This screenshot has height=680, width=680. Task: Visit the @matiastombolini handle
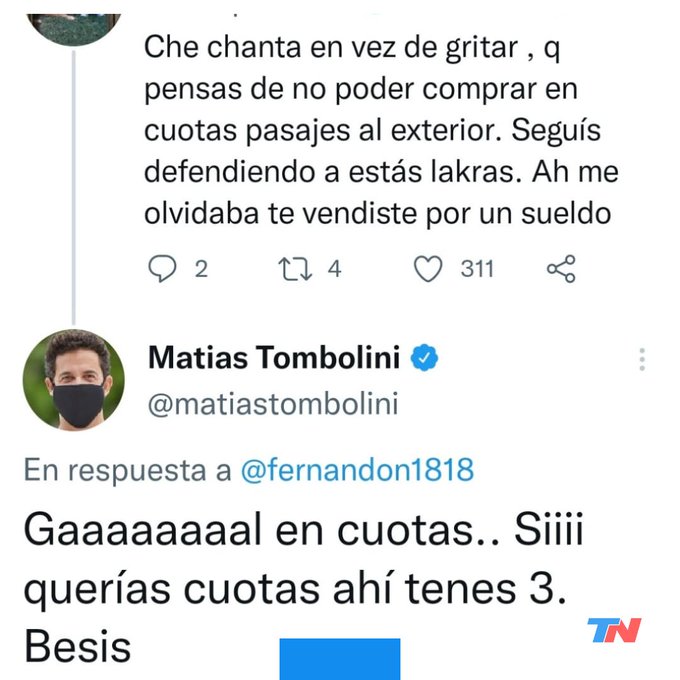(273, 404)
